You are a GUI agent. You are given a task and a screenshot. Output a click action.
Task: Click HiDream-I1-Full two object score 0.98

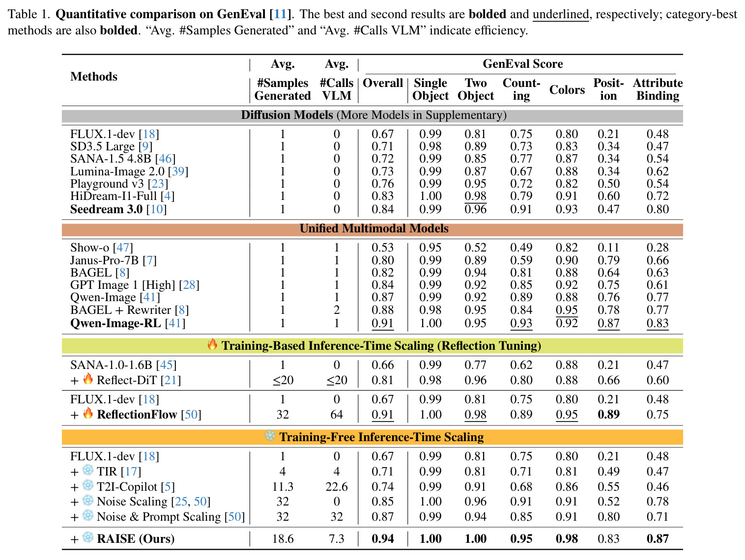tap(476, 196)
